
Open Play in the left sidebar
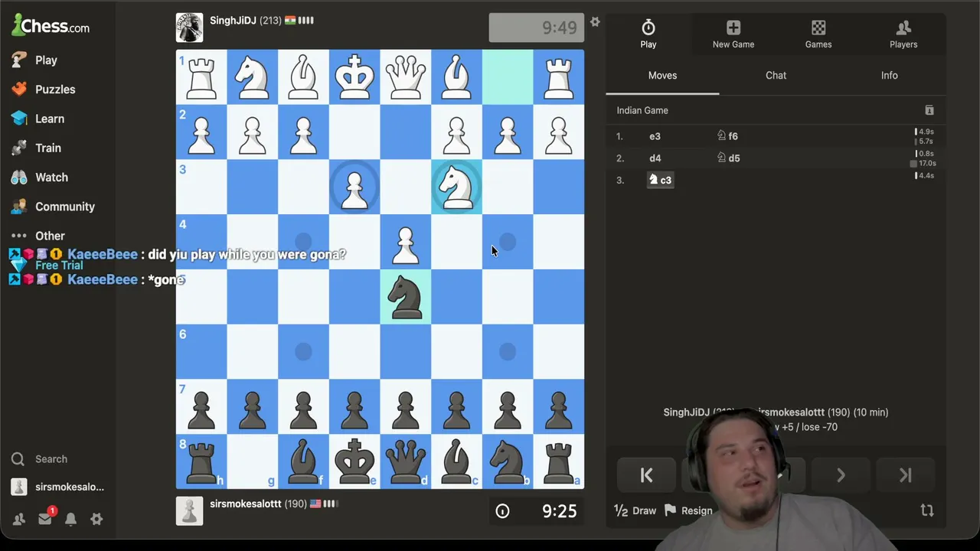(x=35, y=60)
